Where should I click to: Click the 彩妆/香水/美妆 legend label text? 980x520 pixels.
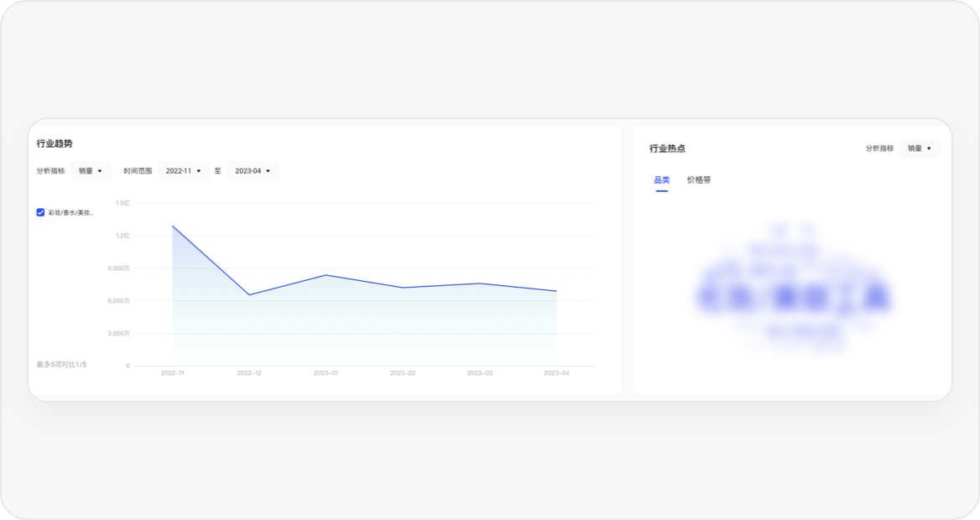pyautogui.click(x=71, y=213)
